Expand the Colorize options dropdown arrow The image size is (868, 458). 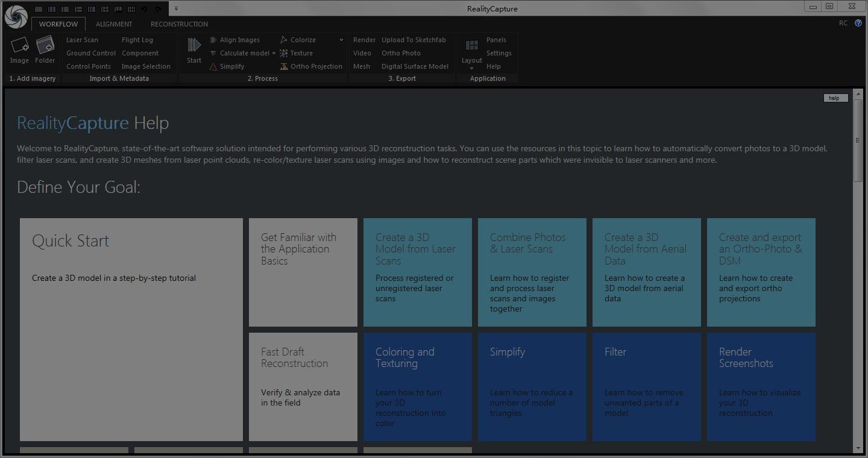coord(341,40)
